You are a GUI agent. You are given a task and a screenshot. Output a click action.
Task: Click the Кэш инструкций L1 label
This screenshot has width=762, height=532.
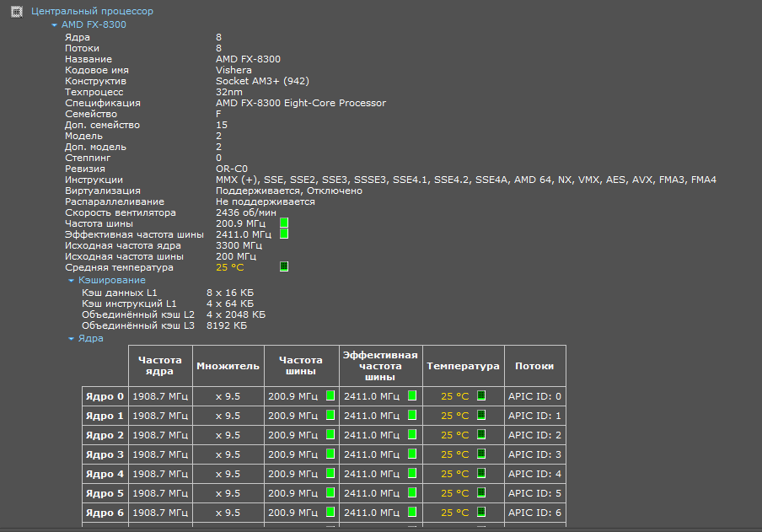pos(129,304)
